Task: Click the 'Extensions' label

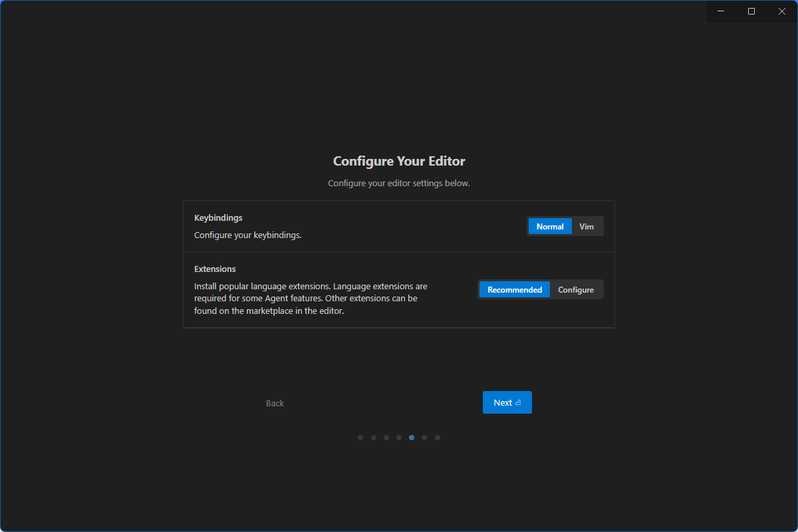Action: (x=215, y=269)
